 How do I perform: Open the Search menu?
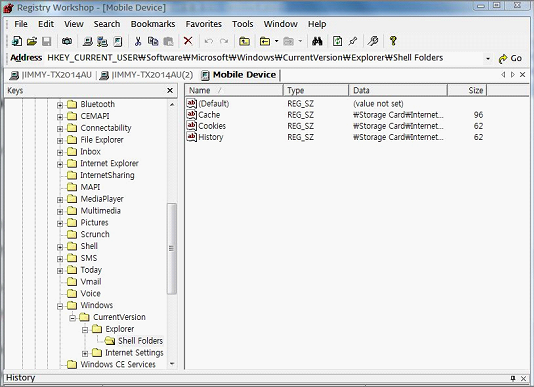click(107, 24)
